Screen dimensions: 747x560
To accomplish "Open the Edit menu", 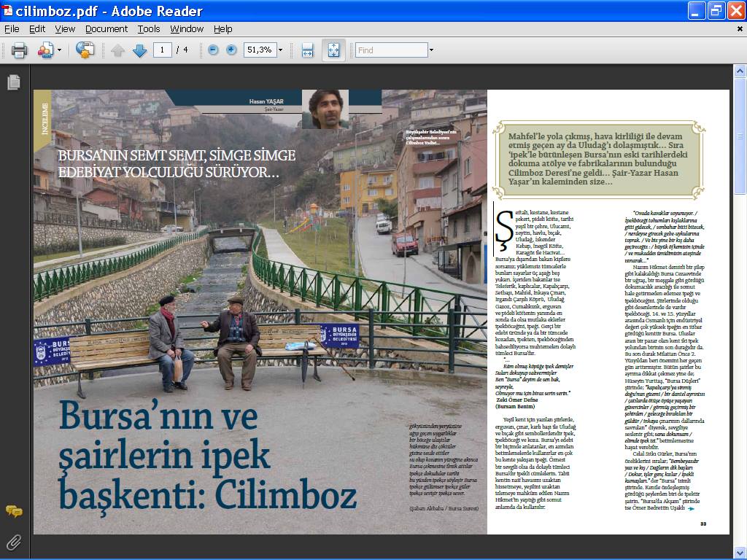I will (x=37, y=29).
